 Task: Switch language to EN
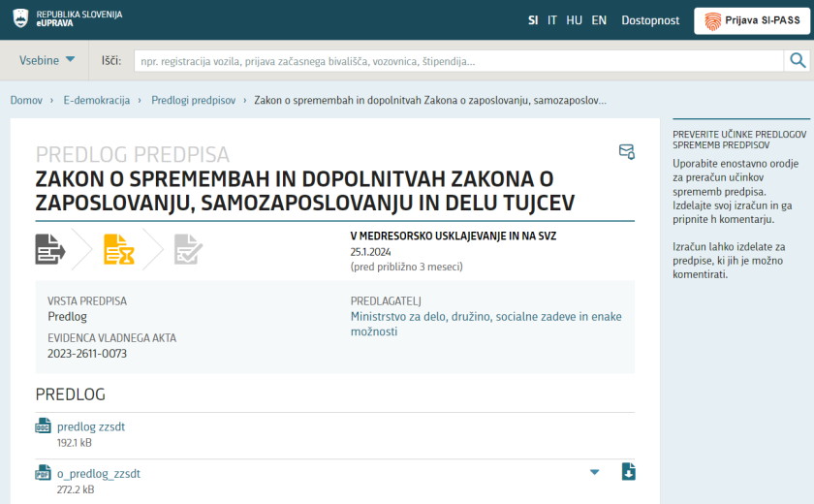[x=599, y=20]
